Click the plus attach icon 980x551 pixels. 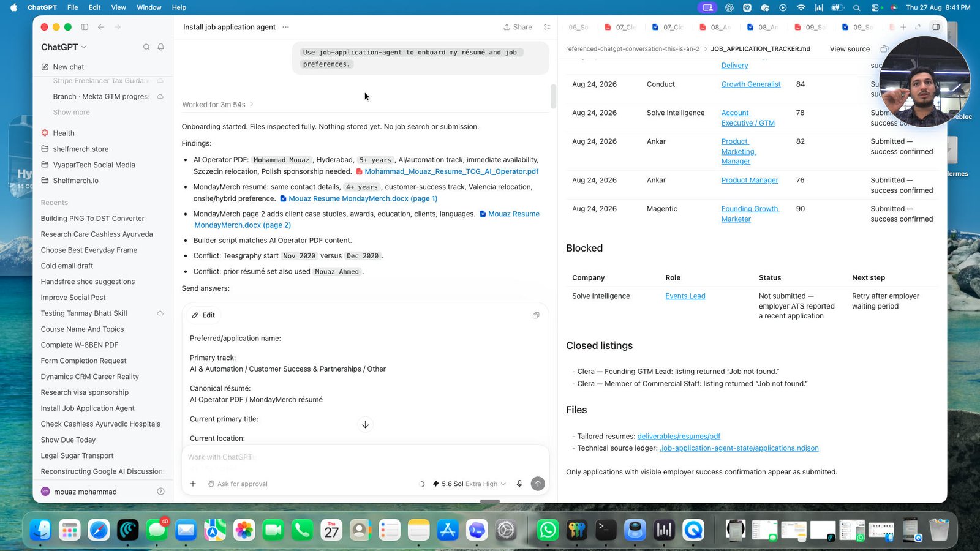coord(193,484)
